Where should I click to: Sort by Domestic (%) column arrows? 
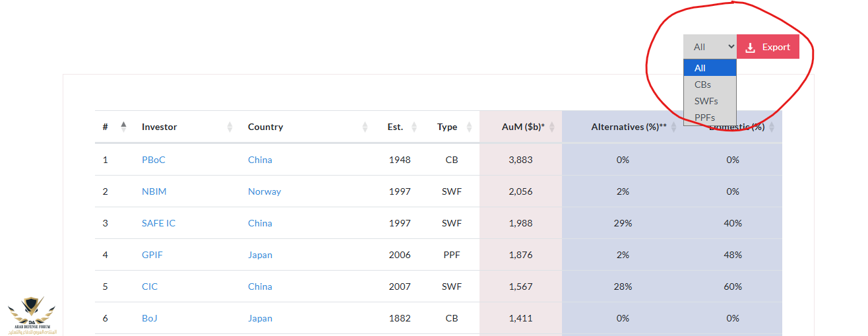[x=772, y=127]
